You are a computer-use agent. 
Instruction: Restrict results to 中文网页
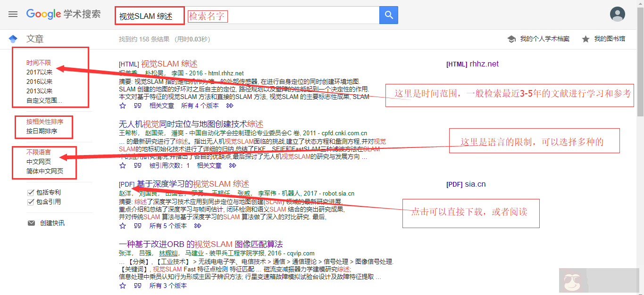39,162
